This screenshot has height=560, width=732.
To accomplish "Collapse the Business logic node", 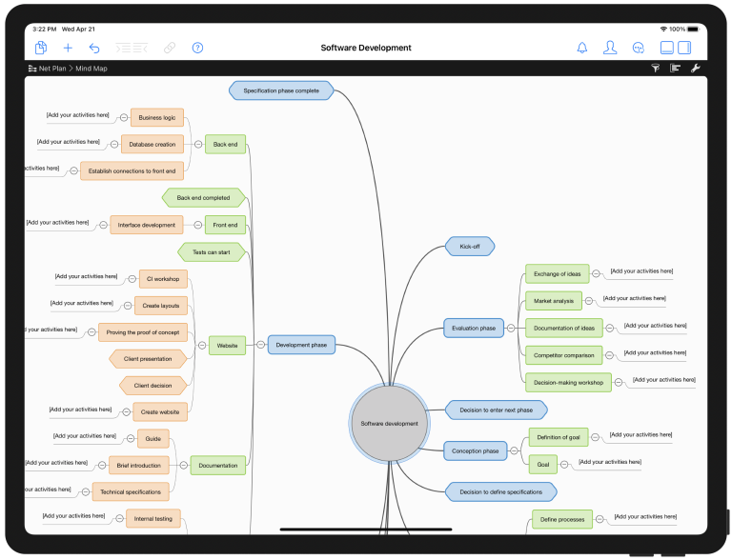I will coord(124,117).
